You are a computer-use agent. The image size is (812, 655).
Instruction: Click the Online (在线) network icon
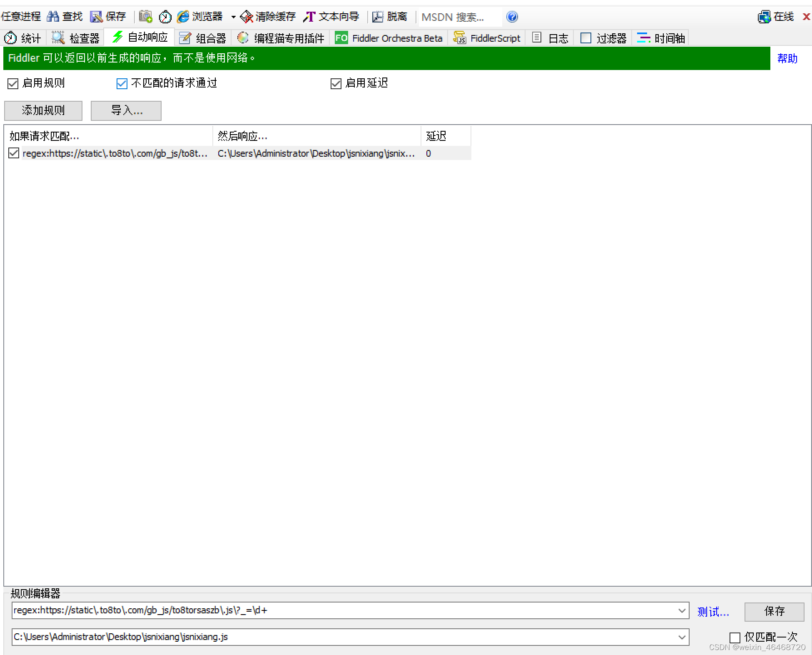point(764,17)
